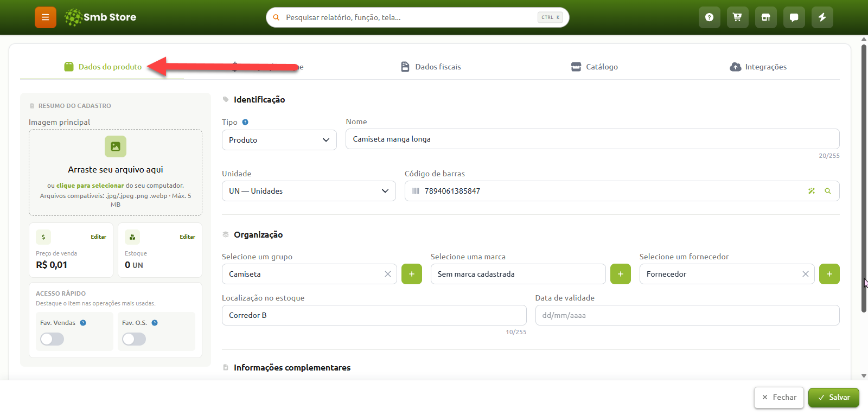Click the clique para selecionar link

(90, 186)
